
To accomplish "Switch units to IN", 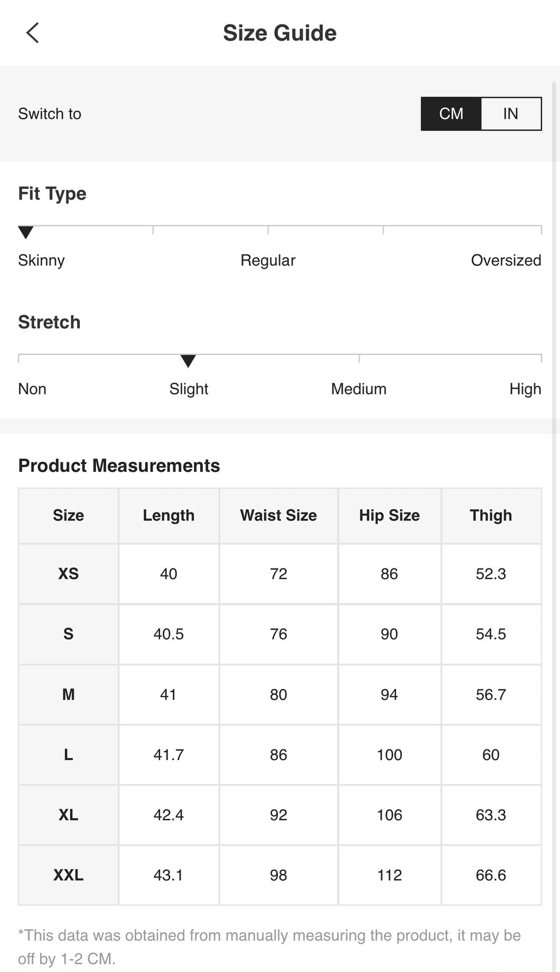I will [x=511, y=114].
